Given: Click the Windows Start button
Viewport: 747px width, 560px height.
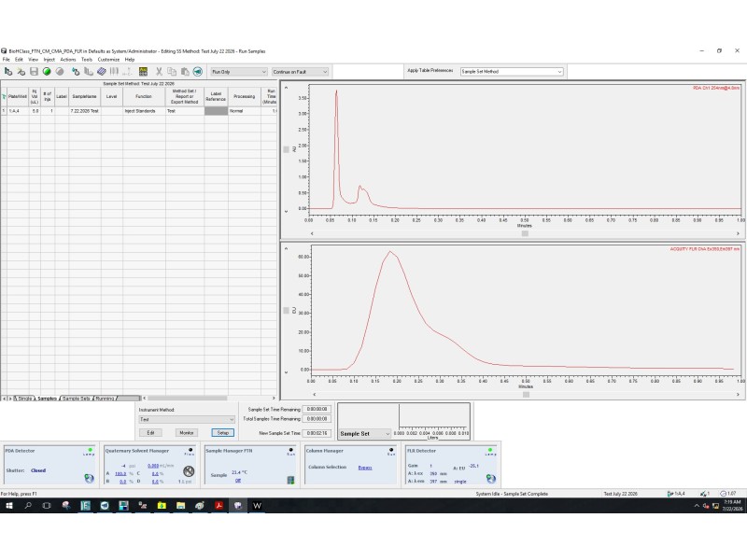Looking at the screenshot, I should (x=9, y=506).
